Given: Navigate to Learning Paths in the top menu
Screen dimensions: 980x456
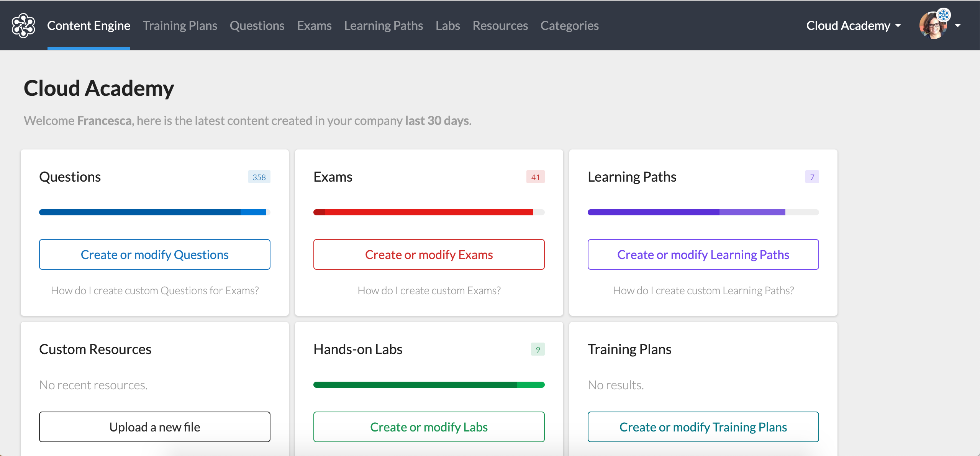Looking at the screenshot, I should tap(383, 26).
